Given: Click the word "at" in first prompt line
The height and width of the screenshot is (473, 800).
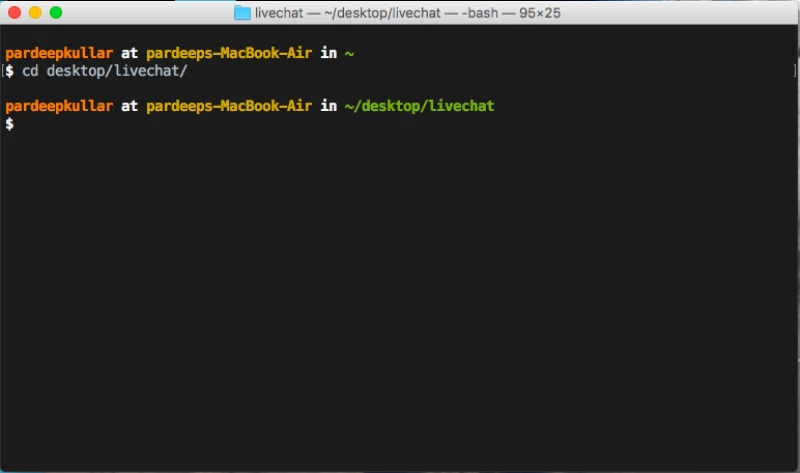Looking at the screenshot, I should pos(130,53).
